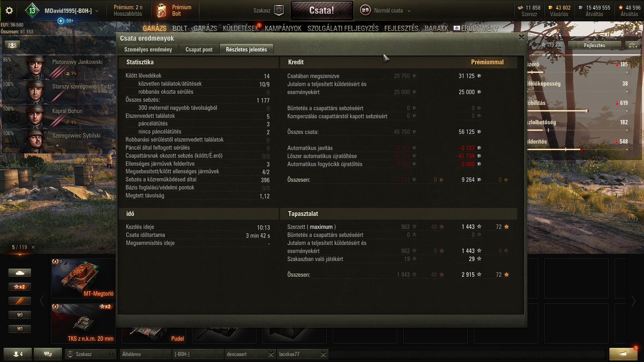
Task: Clear the 5 / 119 carousel filter counter
Action: 33,247
